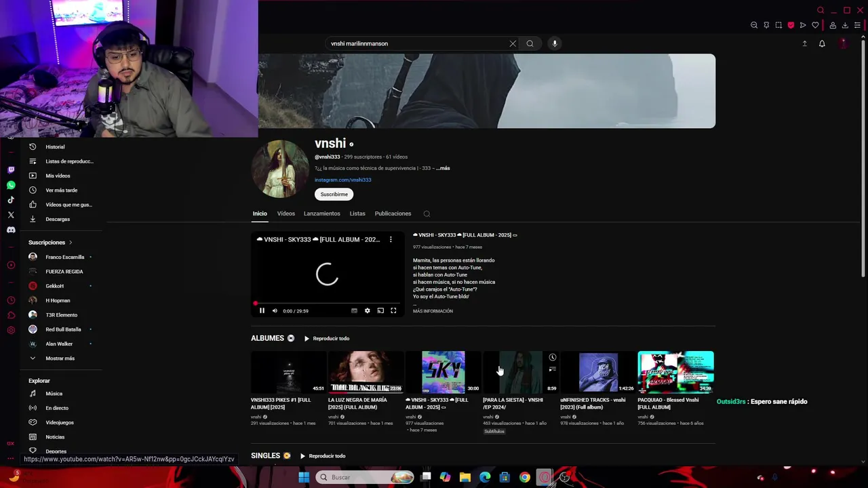Expand video description MÁS INFORMACIÓN
The image size is (868, 488).
(x=433, y=311)
